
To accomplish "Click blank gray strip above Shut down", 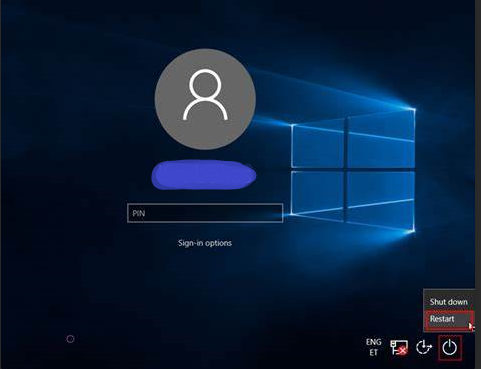I will tap(449, 292).
